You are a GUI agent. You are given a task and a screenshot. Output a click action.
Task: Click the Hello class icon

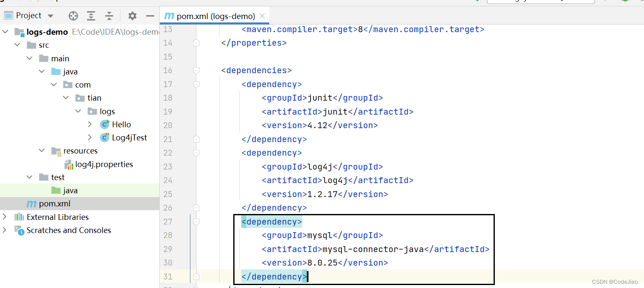point(105,124)
